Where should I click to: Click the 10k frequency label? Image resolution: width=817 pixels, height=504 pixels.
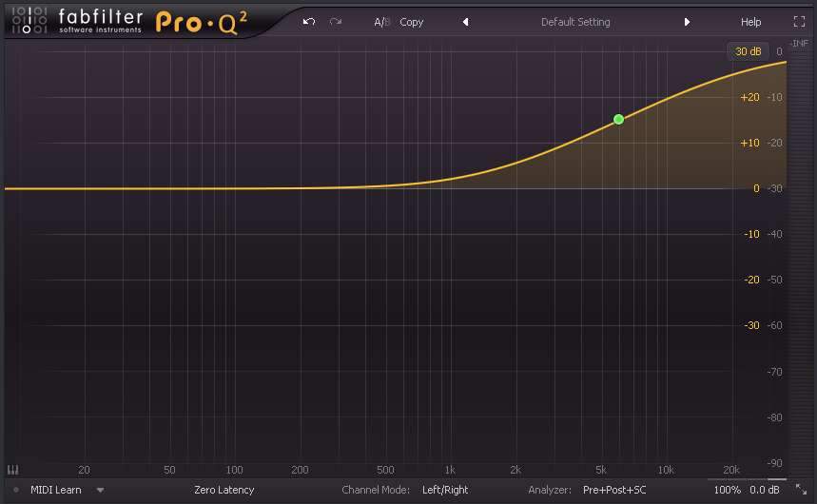pyautogui.click(x=666, y=470)
